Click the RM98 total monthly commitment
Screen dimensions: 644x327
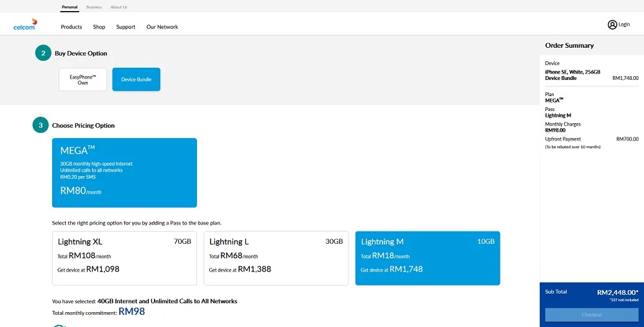[131, 312]
